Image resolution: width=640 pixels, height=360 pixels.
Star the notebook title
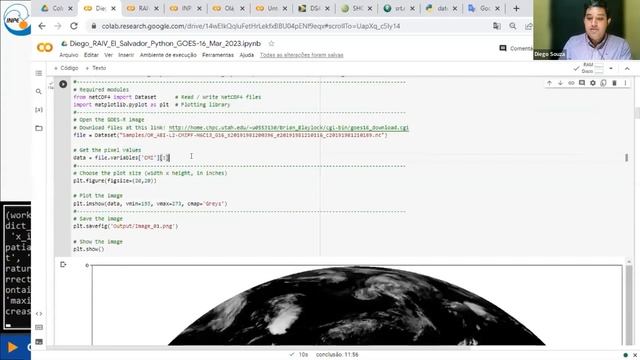pos(271,43)
